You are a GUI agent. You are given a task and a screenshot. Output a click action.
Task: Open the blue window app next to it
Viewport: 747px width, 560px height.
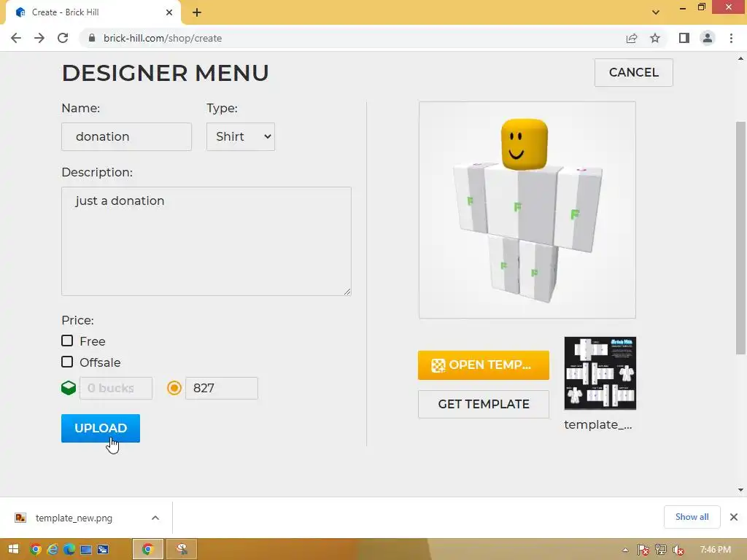pos(102,550)
